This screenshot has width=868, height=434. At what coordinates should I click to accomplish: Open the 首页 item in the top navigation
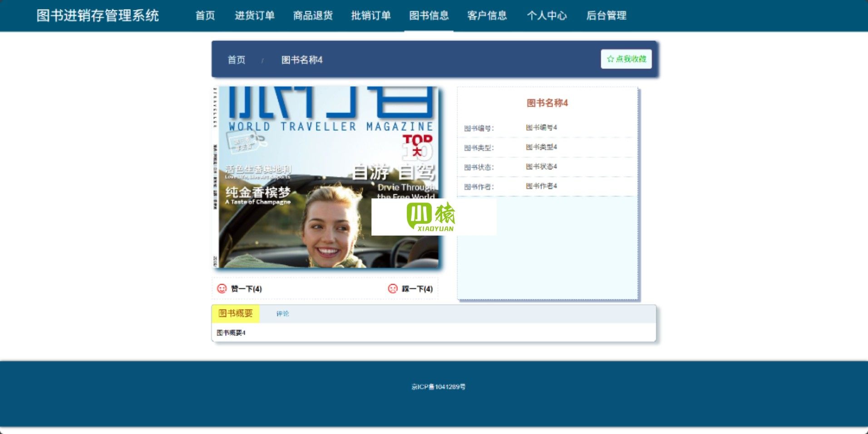[x=205, y=15]
